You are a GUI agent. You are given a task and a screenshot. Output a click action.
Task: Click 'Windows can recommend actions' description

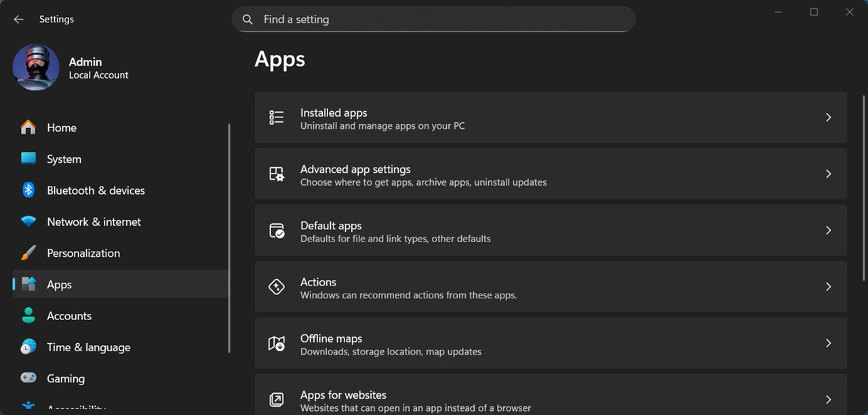point(408,295)
